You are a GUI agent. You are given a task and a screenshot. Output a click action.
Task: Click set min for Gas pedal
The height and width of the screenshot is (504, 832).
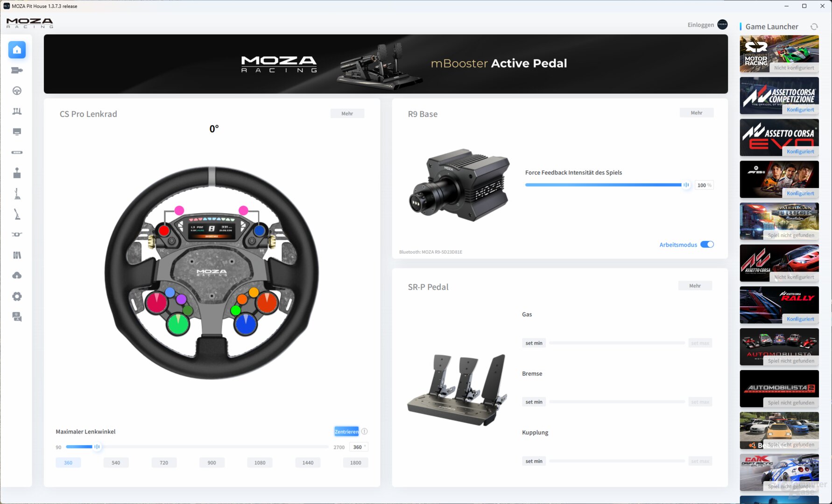coord(534,343)
